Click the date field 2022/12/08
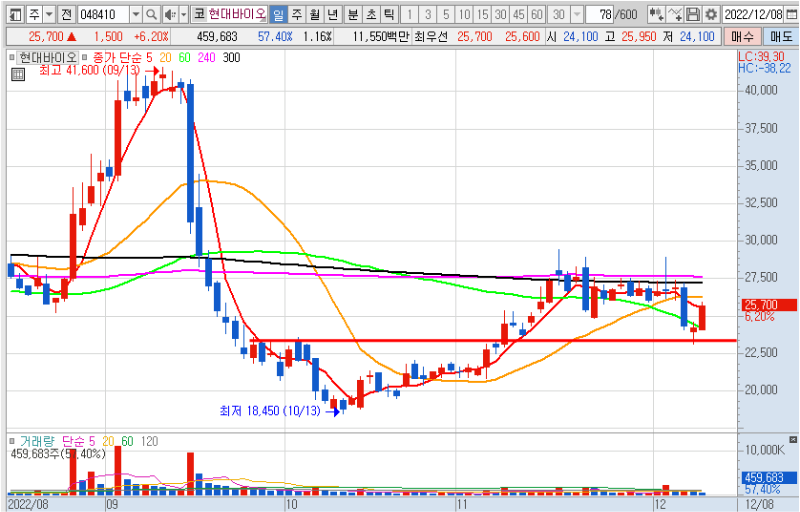This screenshot has height=512, width=800. click(753, 14)
